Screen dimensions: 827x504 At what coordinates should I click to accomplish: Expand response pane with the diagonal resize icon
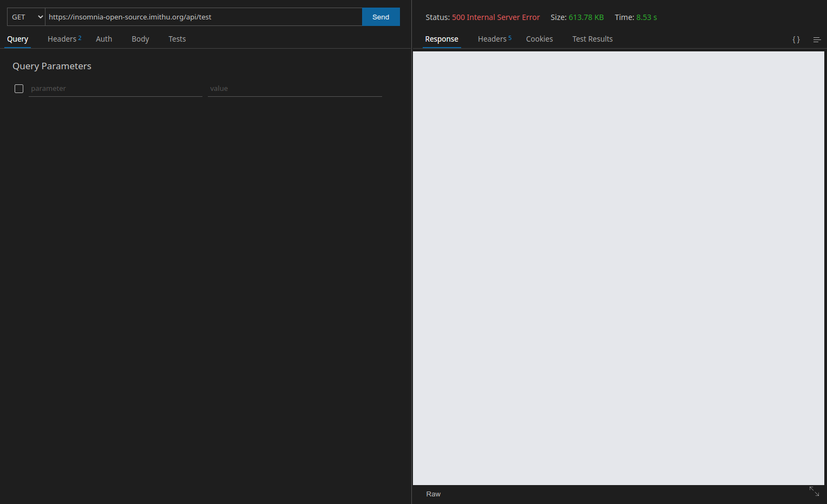814,491
